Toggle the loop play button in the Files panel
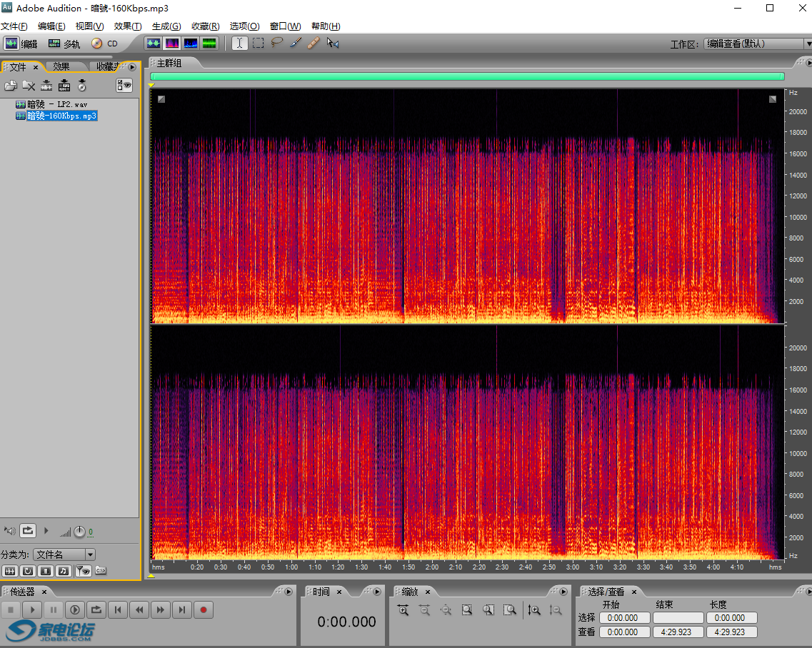The image size is (812, 648). [x=27, y=530]
